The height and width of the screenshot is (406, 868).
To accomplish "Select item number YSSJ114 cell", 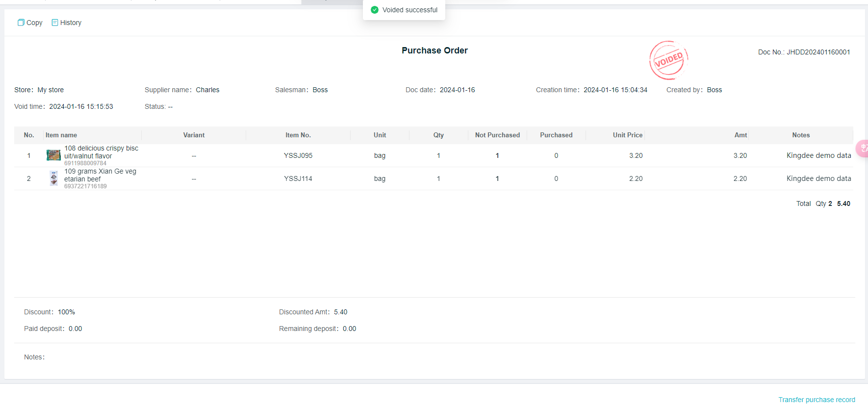I will pyautogui.click(x=298, y=178).
